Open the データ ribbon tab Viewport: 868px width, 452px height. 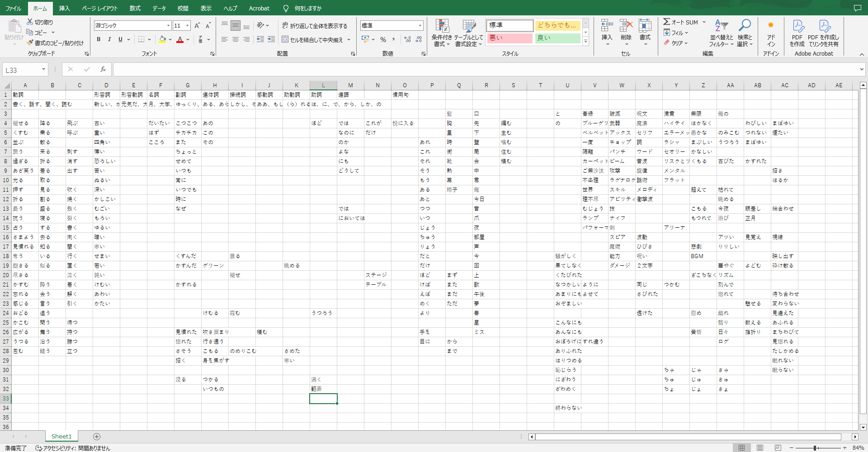click(x=159, y=8)
